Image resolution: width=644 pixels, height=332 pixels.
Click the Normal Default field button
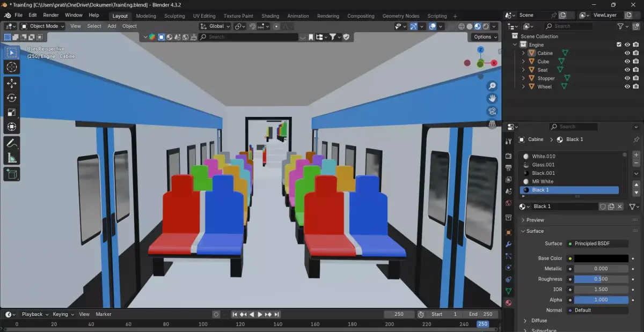click(598, 310)
